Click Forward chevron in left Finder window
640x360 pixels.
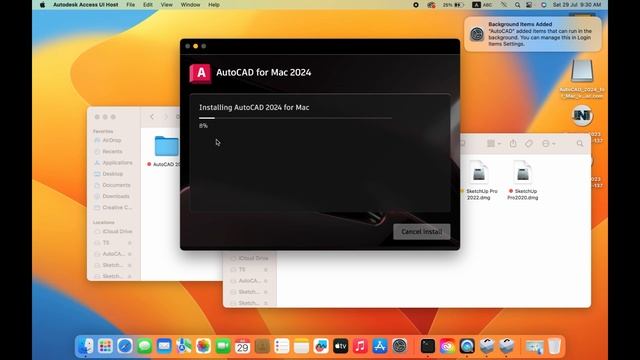[x=166, y=117]
